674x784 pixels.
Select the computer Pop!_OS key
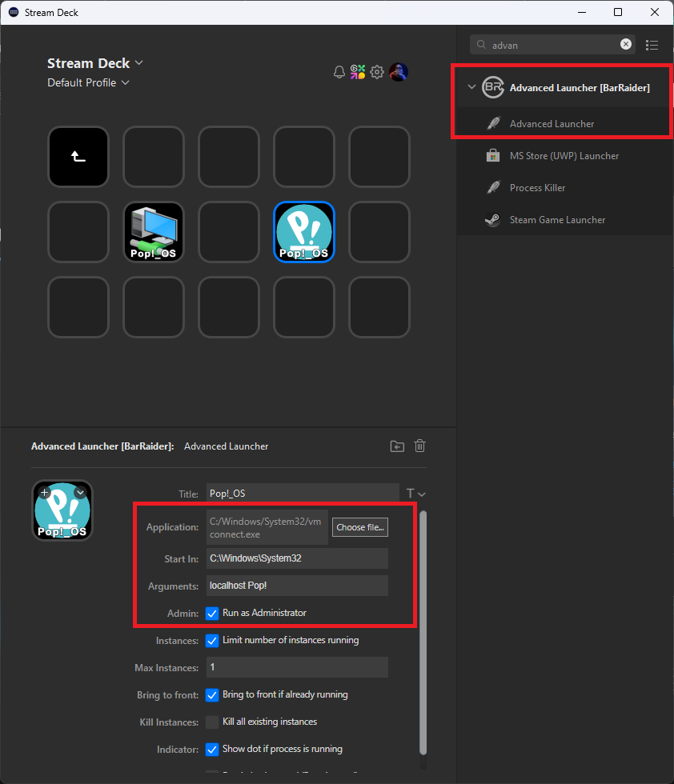click(x=154, y=232)
